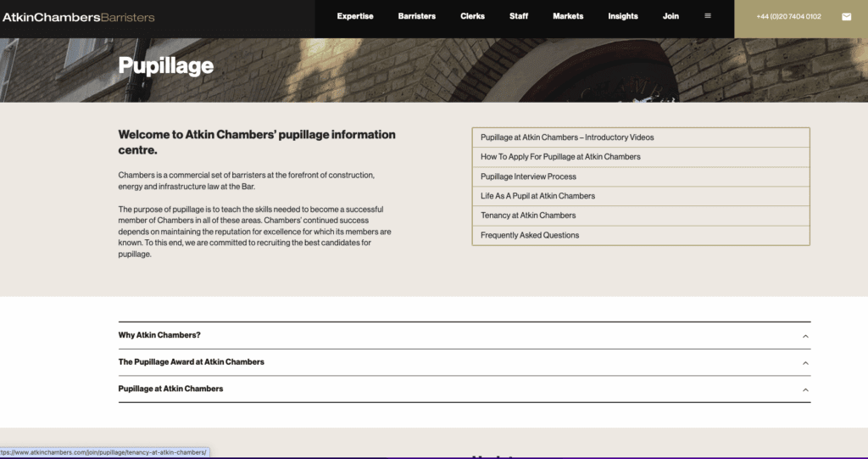Open Tenancy at Atkin Chambers link
This screenshot has width=868, height=459.
(x=528, y=216)
